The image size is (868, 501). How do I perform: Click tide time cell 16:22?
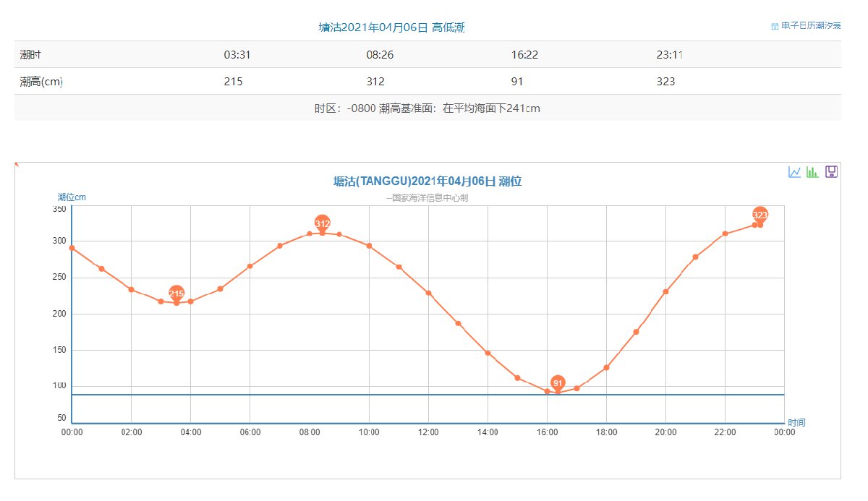(x=524, y=54)
